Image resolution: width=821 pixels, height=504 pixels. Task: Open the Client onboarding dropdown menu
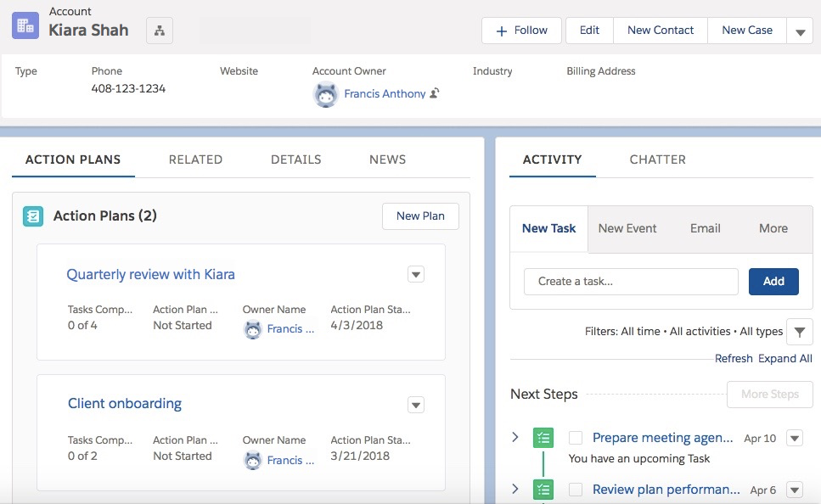point(416,405)
